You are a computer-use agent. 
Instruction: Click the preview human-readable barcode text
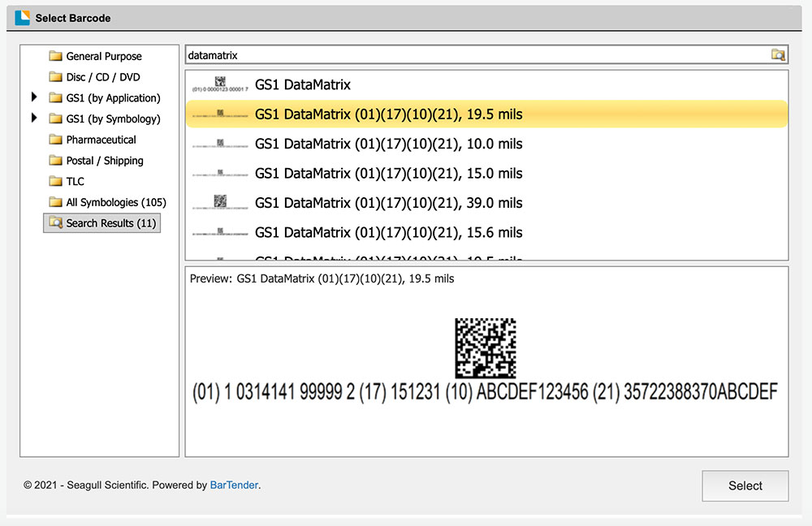486,392
